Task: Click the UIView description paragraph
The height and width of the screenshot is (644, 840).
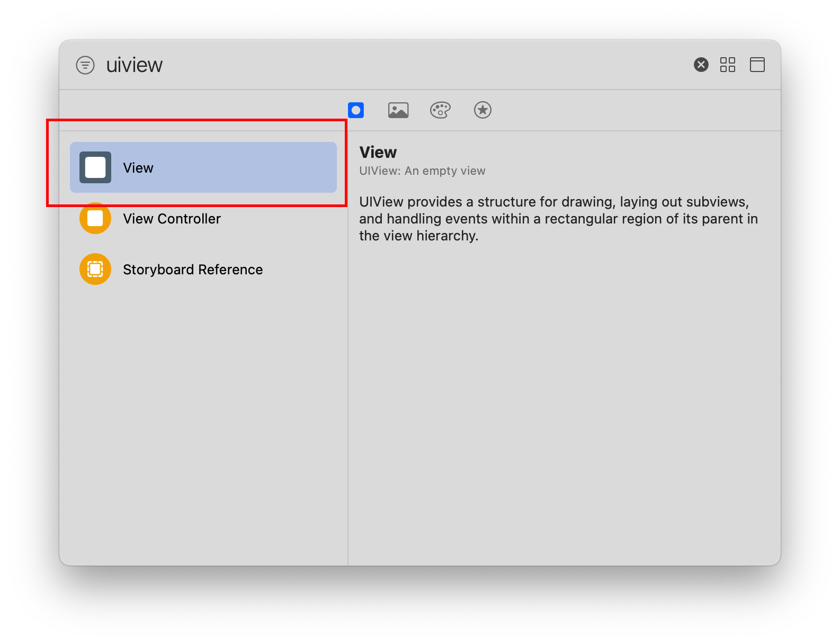Action: pyautogui.click(x=558, y=219)
